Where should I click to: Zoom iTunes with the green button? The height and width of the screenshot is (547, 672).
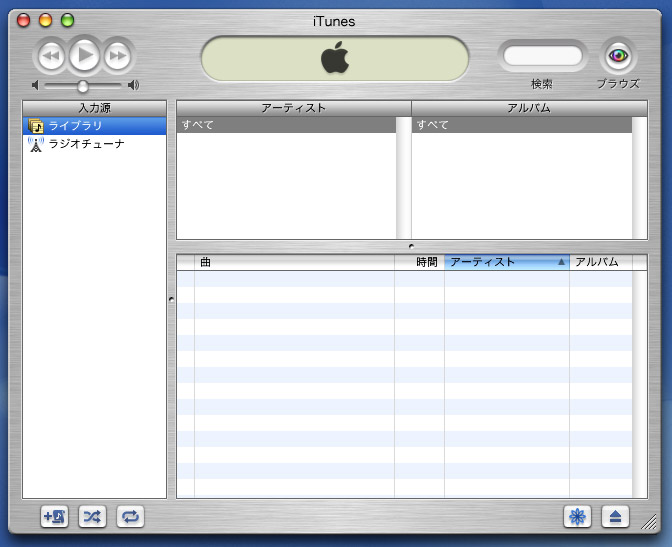pyautogui.click(x=68, y=20)
